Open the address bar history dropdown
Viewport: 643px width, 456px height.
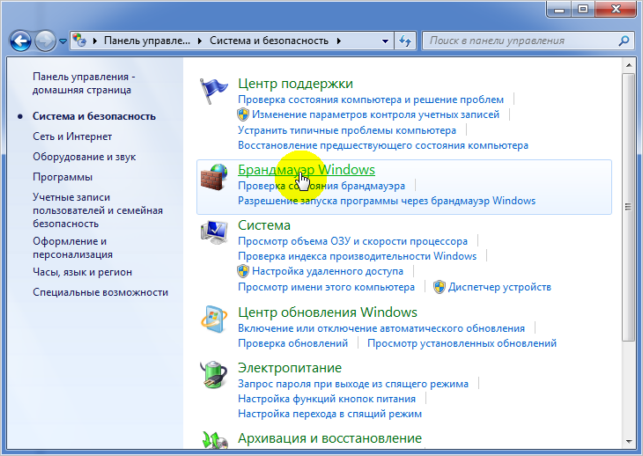(385, 41)
